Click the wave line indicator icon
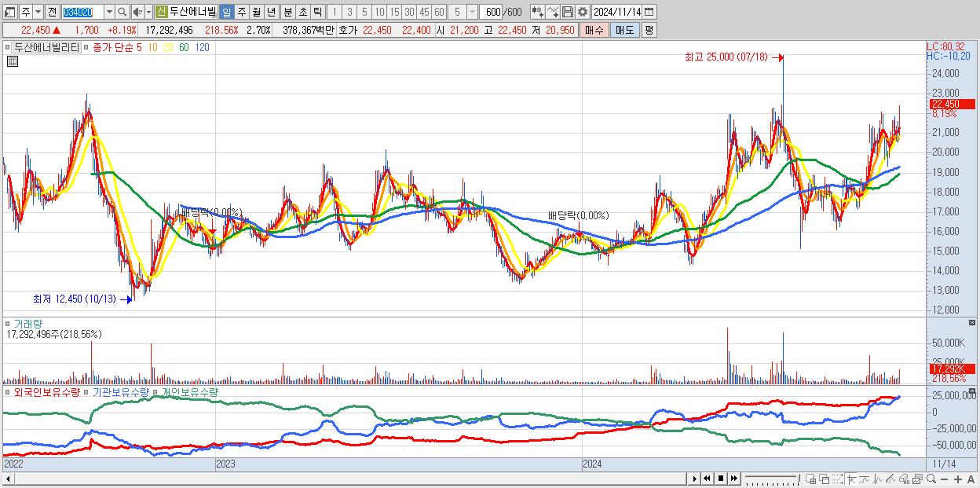 pyautogui.click(x=865, y=479)
